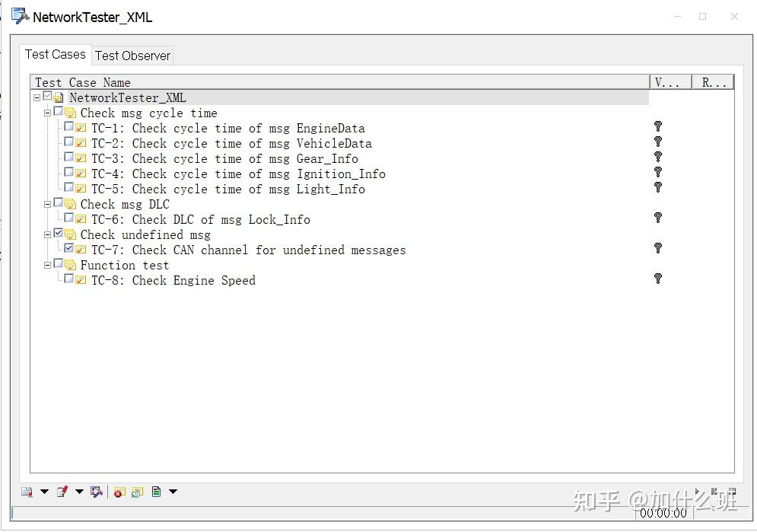
Task: Click the break/pause icon near the timer
Action: tap(715, 492)
